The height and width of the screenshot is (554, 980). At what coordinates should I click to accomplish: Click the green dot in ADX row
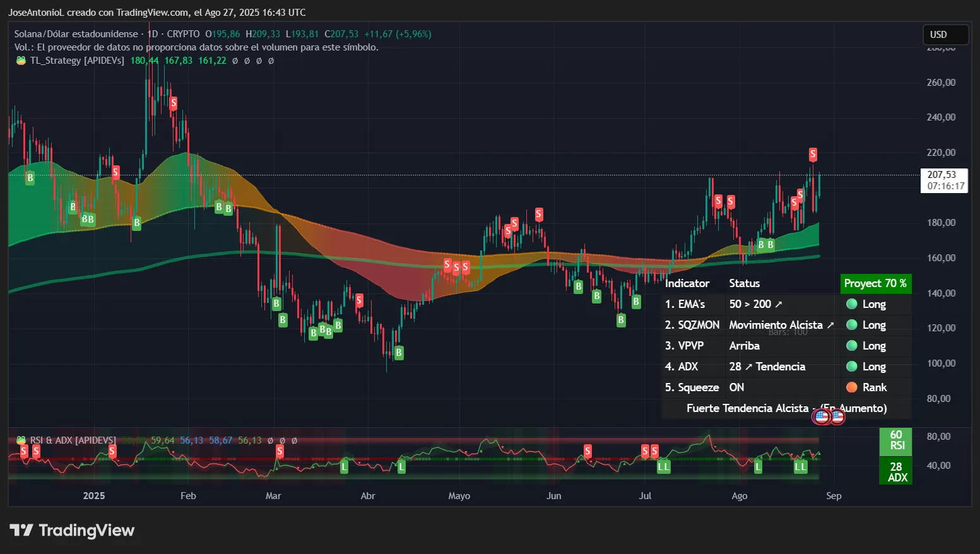[x=851, y=367]
